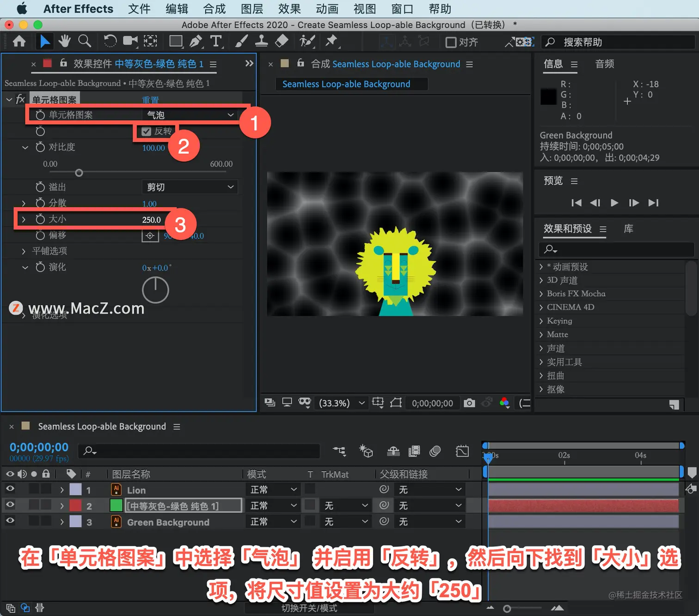Take snapshot with camera icon in viewer

[469, 403]
